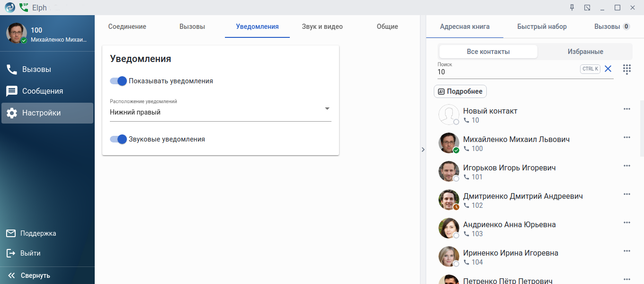Open Поддержка mail icon in sidebar
The width and height of the screenshot is (644, 284).
pos(11,233)
